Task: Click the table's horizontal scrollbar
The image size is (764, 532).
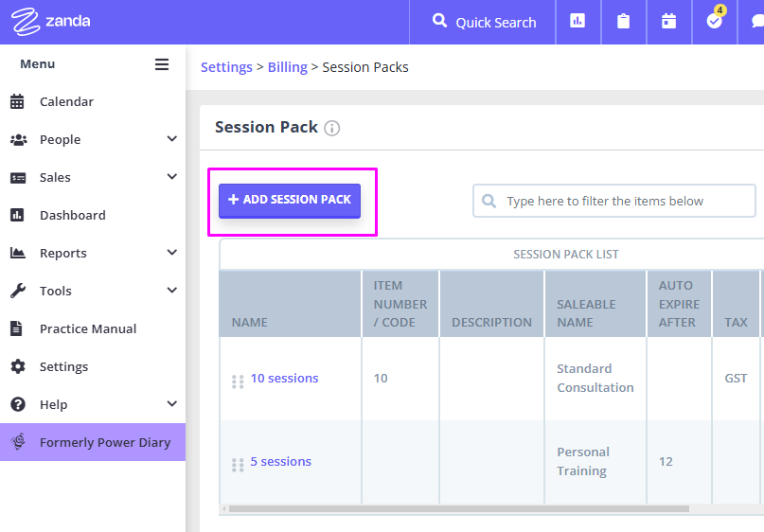Action: pos(458,509)
